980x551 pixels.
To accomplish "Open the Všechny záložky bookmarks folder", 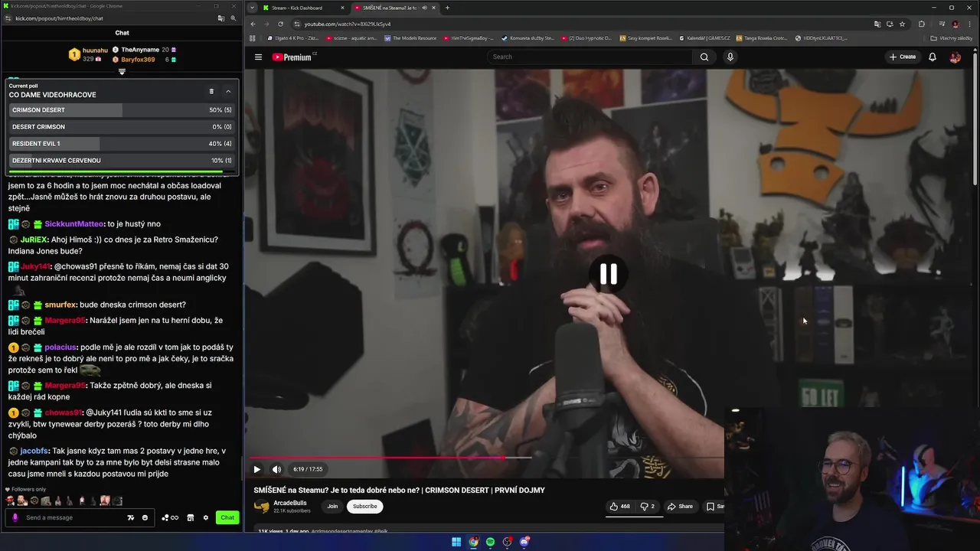I will tap(952, 38).
